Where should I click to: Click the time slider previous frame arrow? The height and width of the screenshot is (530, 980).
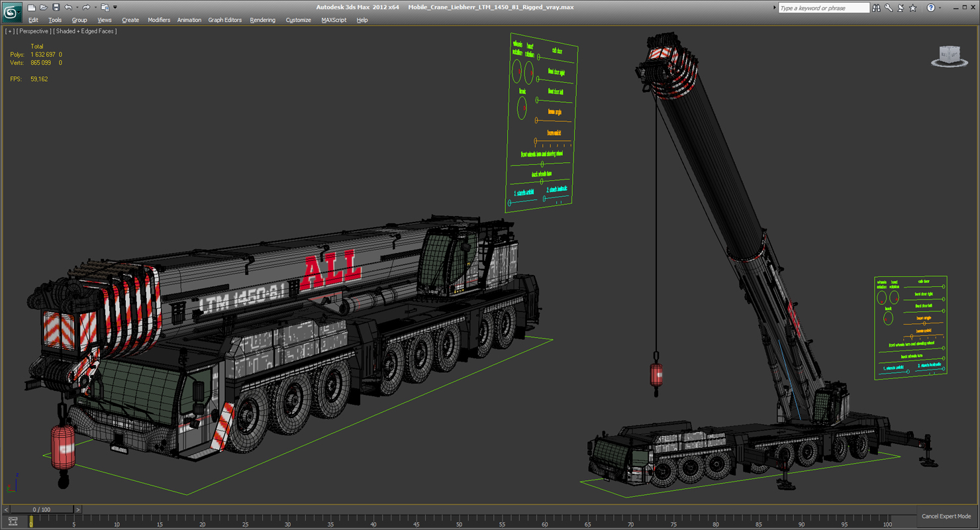point(7,509)
